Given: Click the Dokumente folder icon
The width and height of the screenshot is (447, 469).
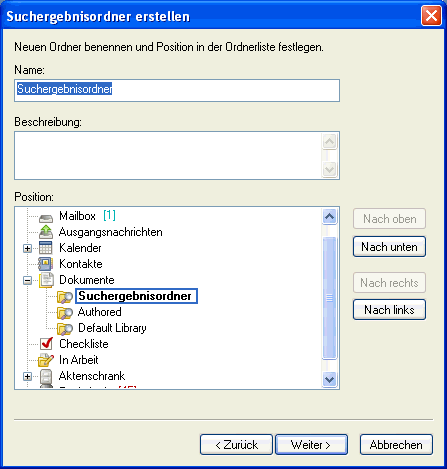Looking at the screenshot, I should click(x=46, y=280).
